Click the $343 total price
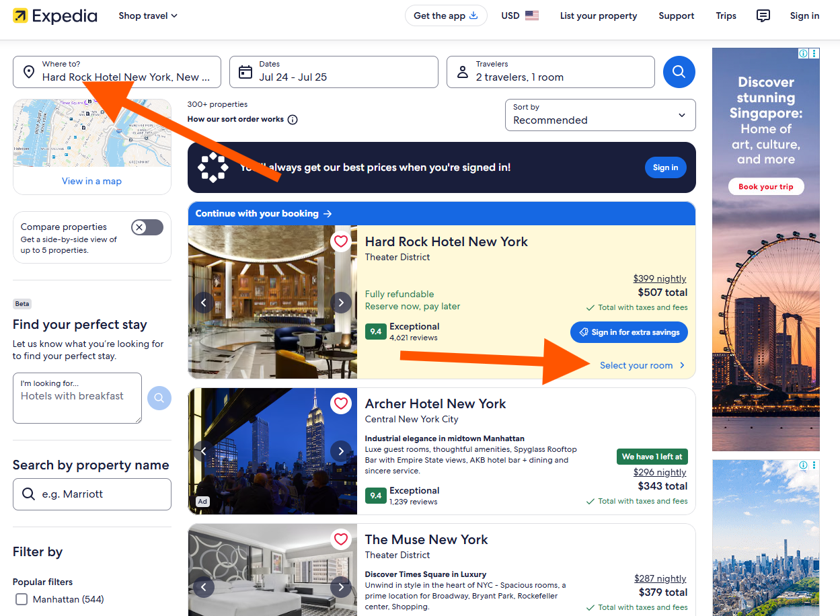Image resolution: width=840 pixels, height=616 pixels. pos(662,486)
